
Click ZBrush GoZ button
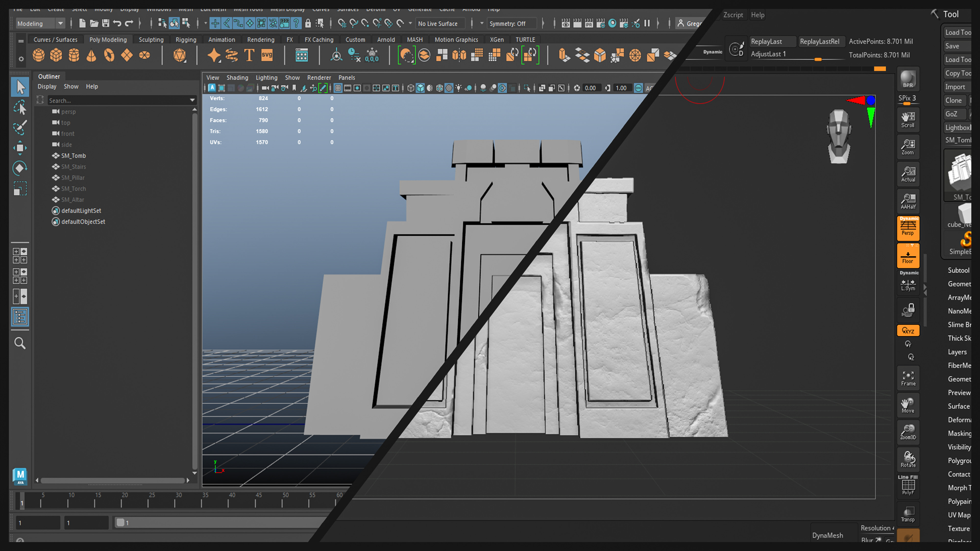955,114
